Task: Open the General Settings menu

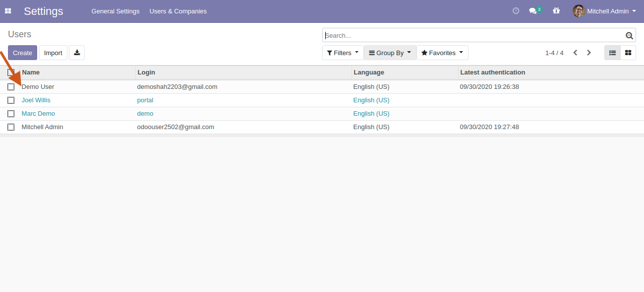Action: [116, 11]
